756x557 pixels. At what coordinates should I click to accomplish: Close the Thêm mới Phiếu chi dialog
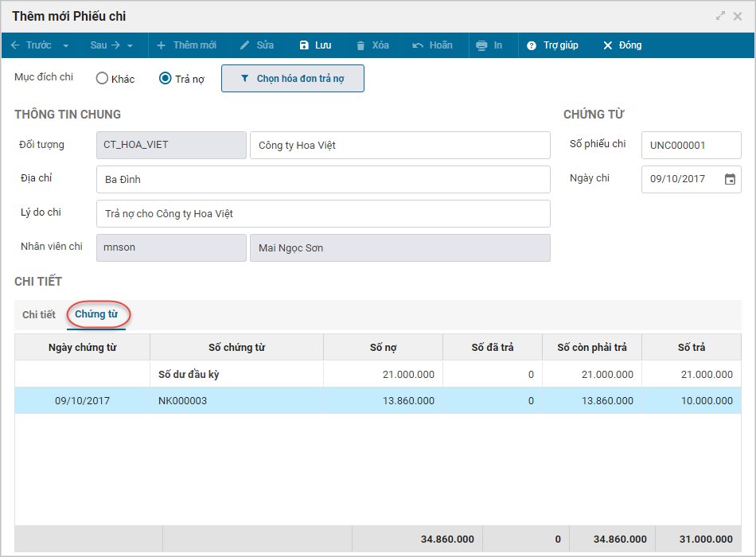pyautogui.click(x=738, y=17)
